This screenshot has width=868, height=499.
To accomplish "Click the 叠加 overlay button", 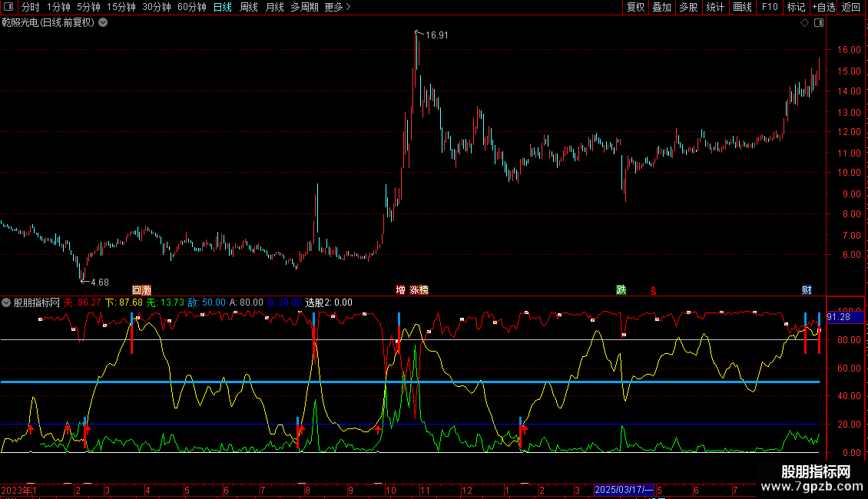I will [661, 7].
